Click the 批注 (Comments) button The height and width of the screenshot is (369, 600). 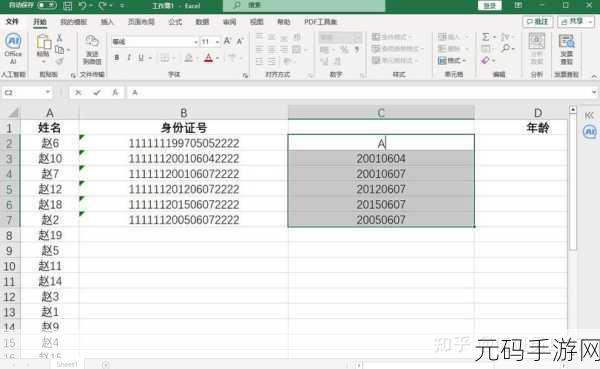tap(538, 22)
